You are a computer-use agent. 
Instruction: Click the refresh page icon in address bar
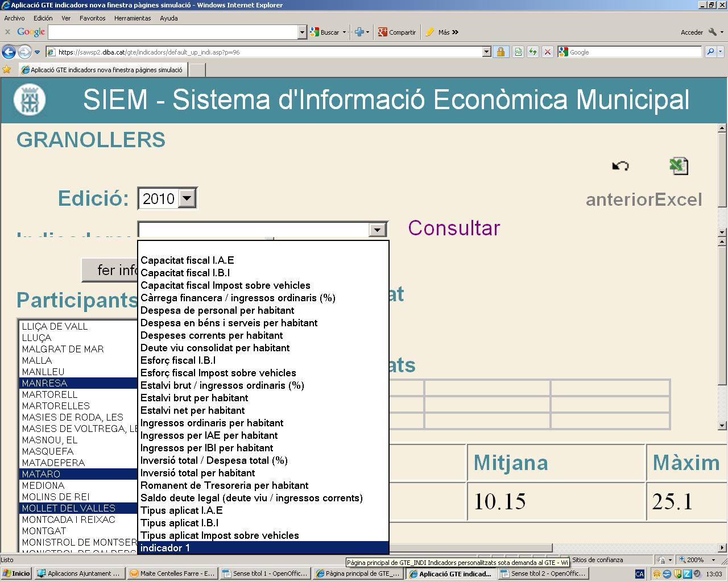(533, 52)
